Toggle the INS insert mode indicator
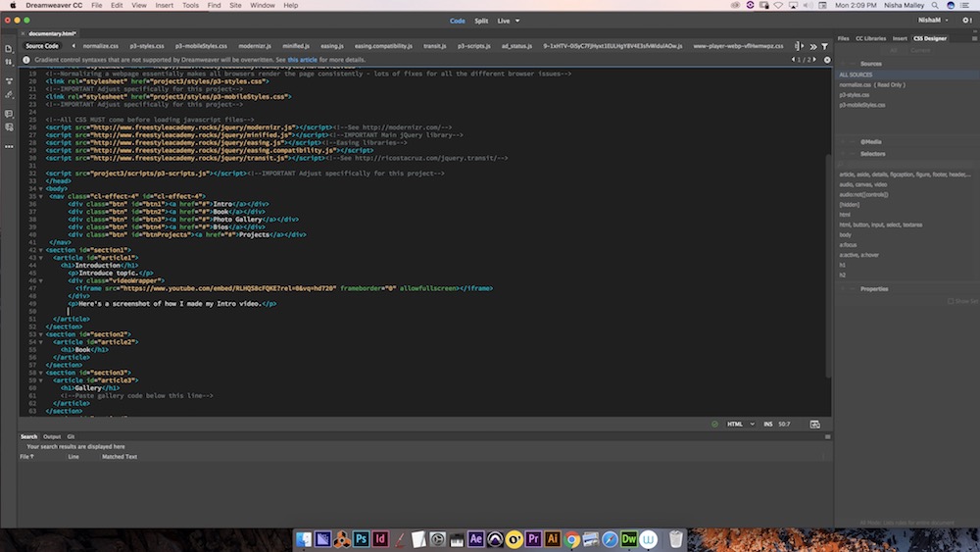This screenshot has width=980, height=552. (767, 424)
